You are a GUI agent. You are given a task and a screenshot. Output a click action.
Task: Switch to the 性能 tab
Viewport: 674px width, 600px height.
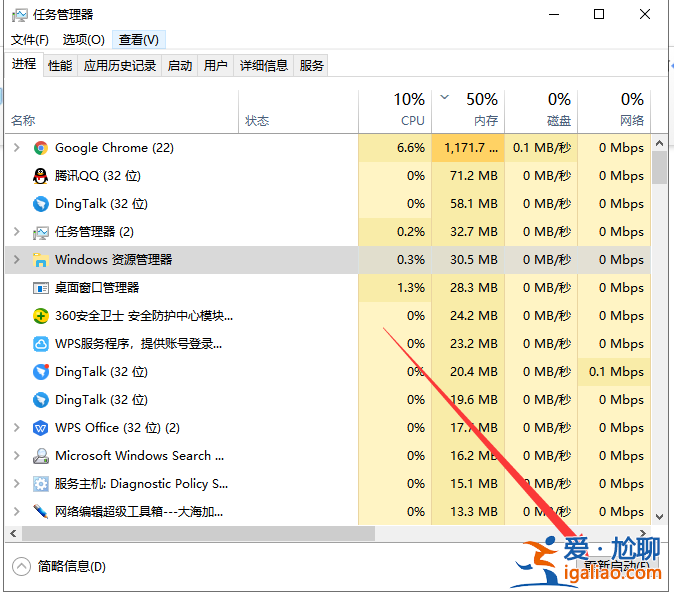pyautogui.click(x=60, y=66)
